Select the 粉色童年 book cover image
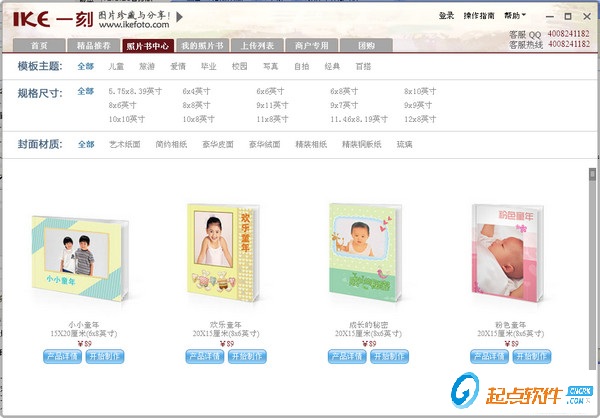600x418 pixels. coord(508,253)
